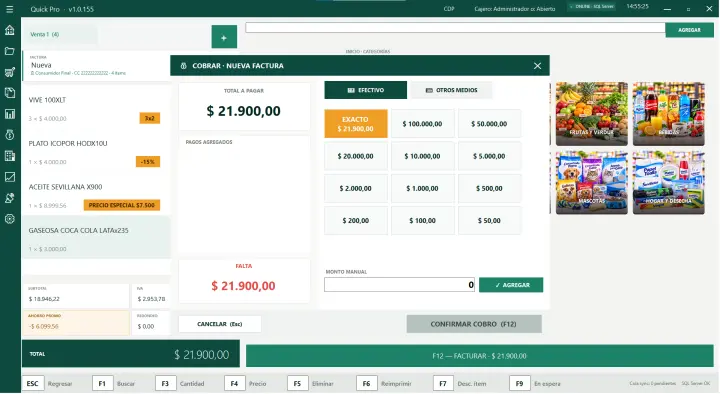Pick the $ 500,00 coin button
This screenshot has width=720, height=394.
[489, 188]
